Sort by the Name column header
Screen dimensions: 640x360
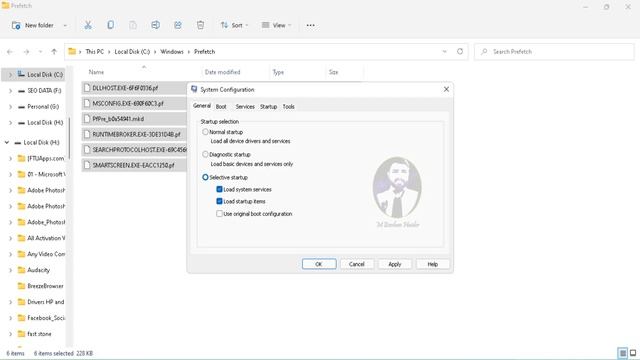[x=96, y=72]
